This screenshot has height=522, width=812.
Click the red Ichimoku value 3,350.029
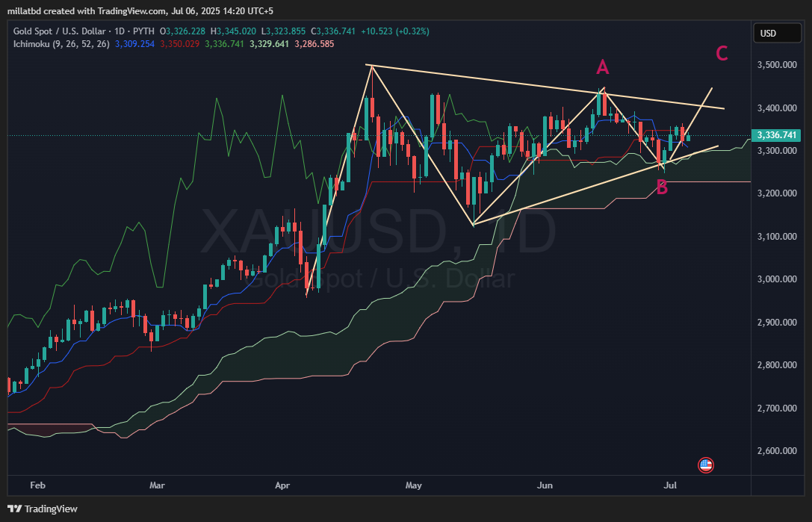point(180,44)
